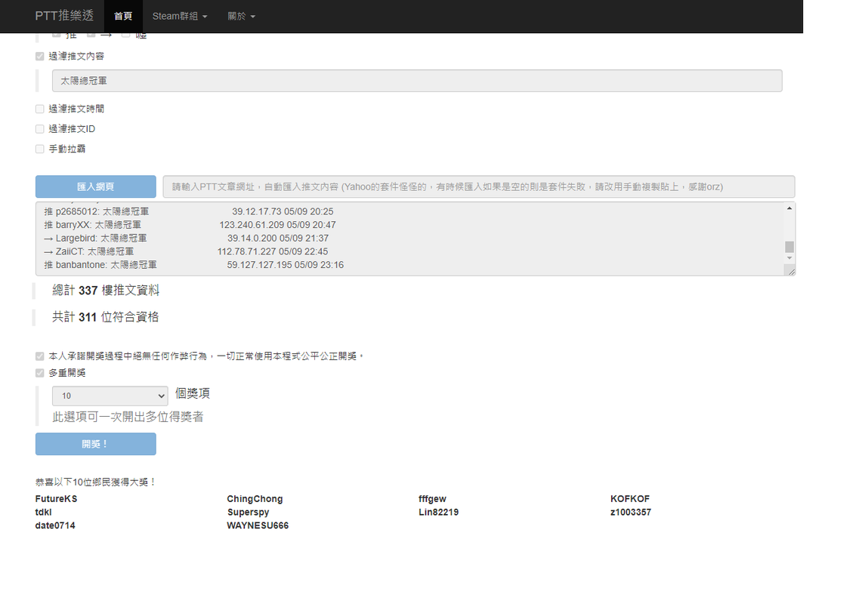Viewport: 868px width, 604px height.
Task: Click winner name date0714
Action: pyautogui.click(x=55, y=525)
